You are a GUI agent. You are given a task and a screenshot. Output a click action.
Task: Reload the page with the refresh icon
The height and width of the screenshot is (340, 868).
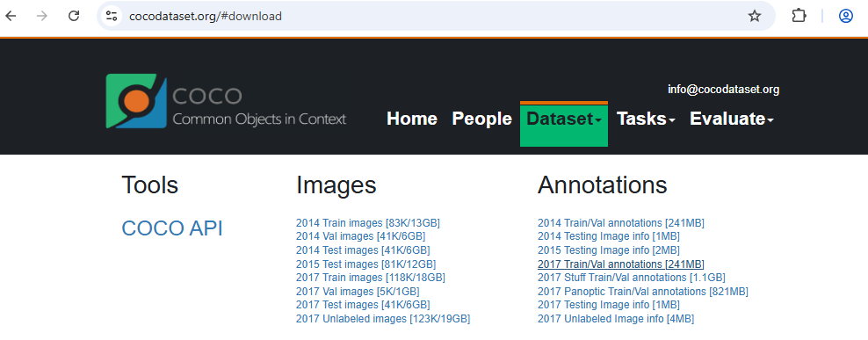[x=74, y=16]
